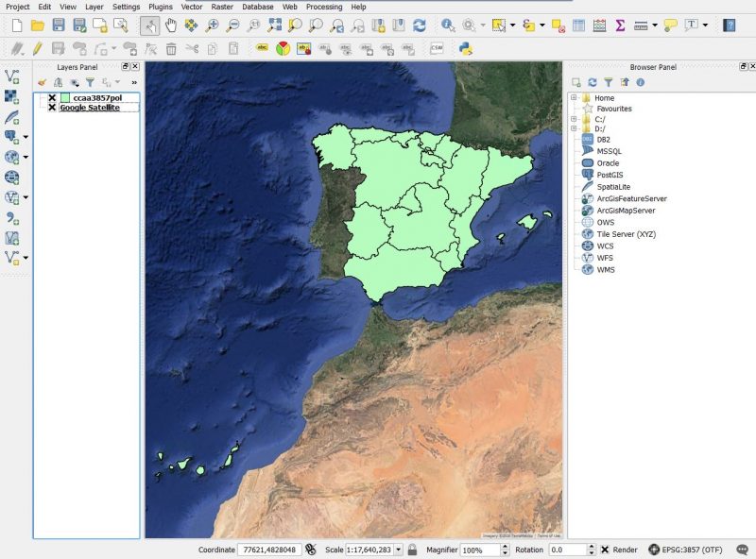This screenshot has height=559, width=756.
Task: Expand the C:/ drive in Browser Panel
Action: pyautogui.click(x=574, y=119)
